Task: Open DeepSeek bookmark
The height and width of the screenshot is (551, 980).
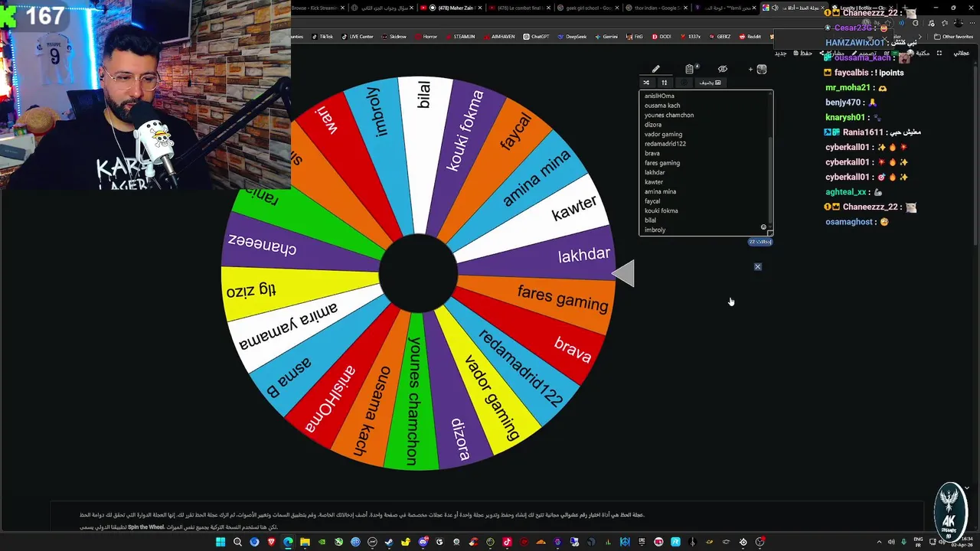Action: 572,36
